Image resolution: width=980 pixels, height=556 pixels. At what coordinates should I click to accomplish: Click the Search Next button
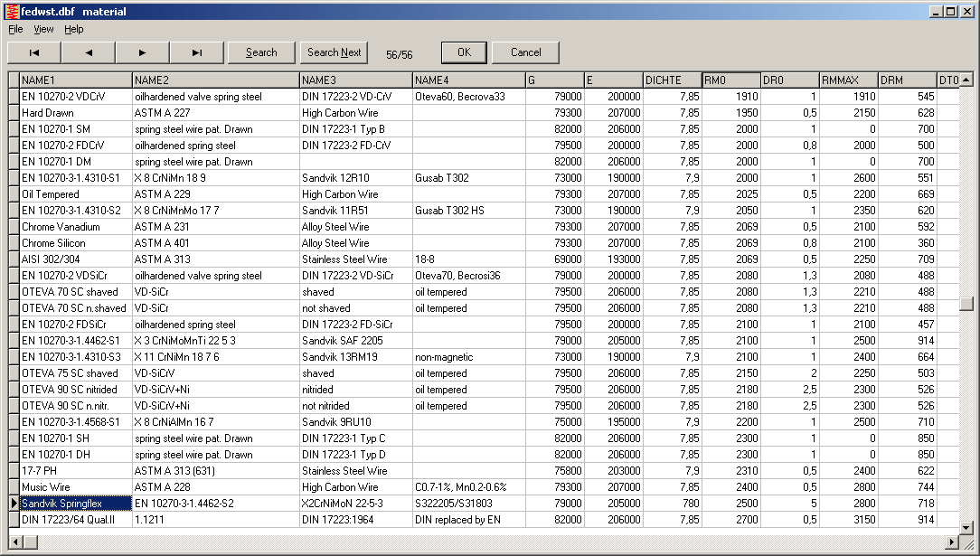(x=334, y=52)
